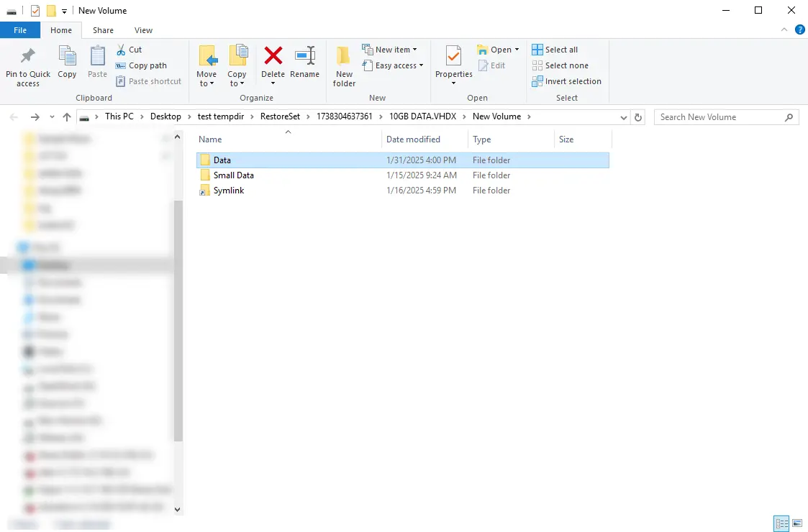Switch to details view in status bar
This screenshot has height=532, width=808.
(781, 523)
